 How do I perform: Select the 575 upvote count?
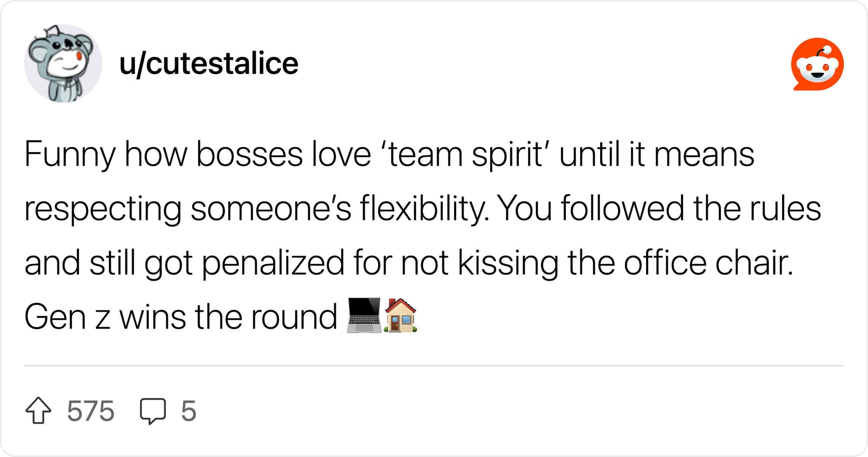[x=91, y=411]
